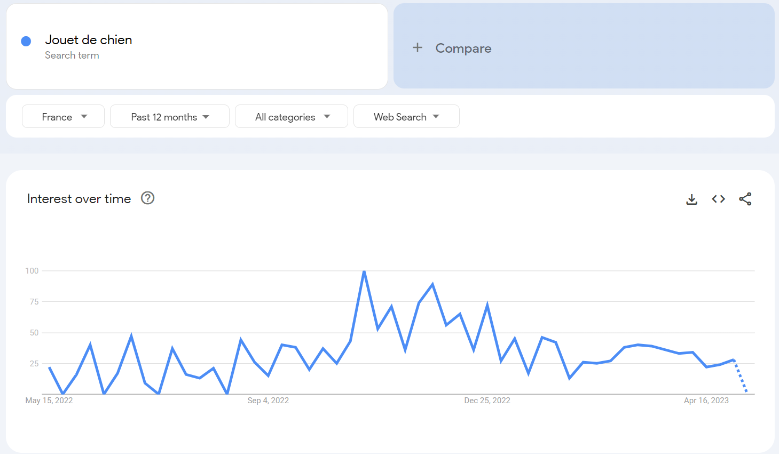This screenshot has height=454, width=779.
Task: Click the embed code icon
Action: 718,199
